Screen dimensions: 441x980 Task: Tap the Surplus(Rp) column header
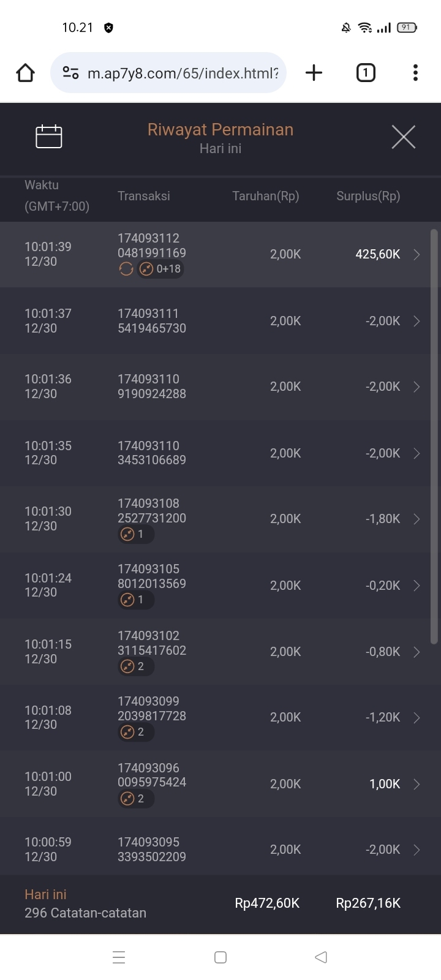point(368,196)
